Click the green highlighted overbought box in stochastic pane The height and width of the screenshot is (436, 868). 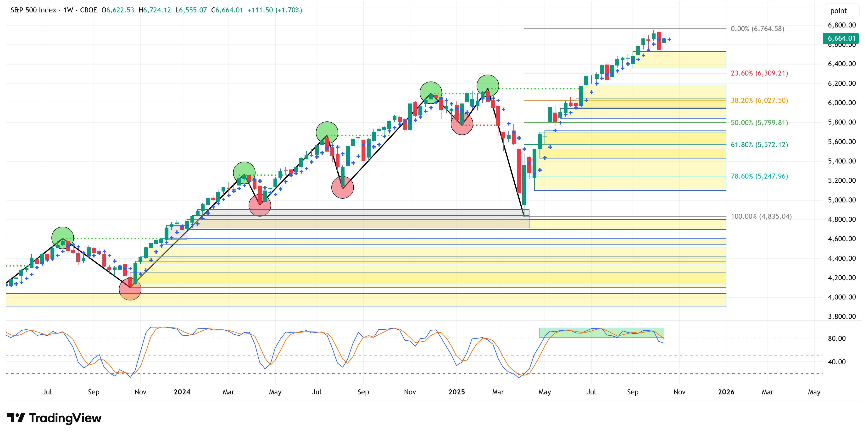click(601, 333)
